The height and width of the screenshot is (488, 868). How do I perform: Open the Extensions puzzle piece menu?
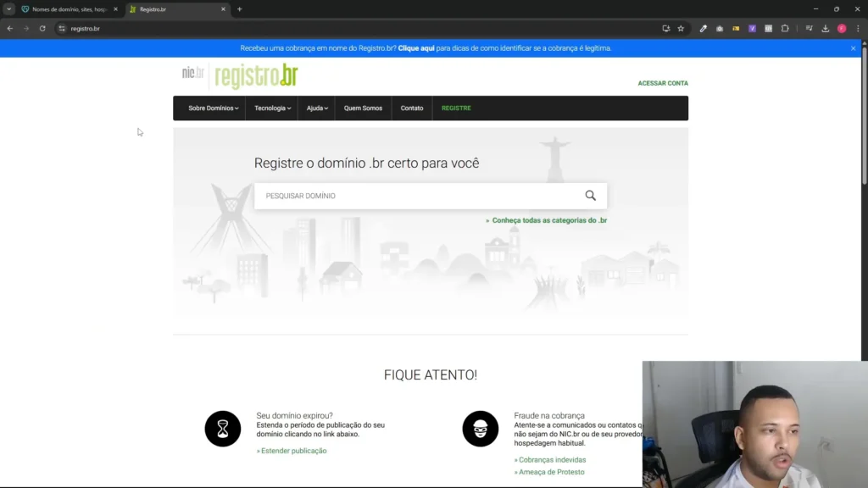tap(785, 28)
